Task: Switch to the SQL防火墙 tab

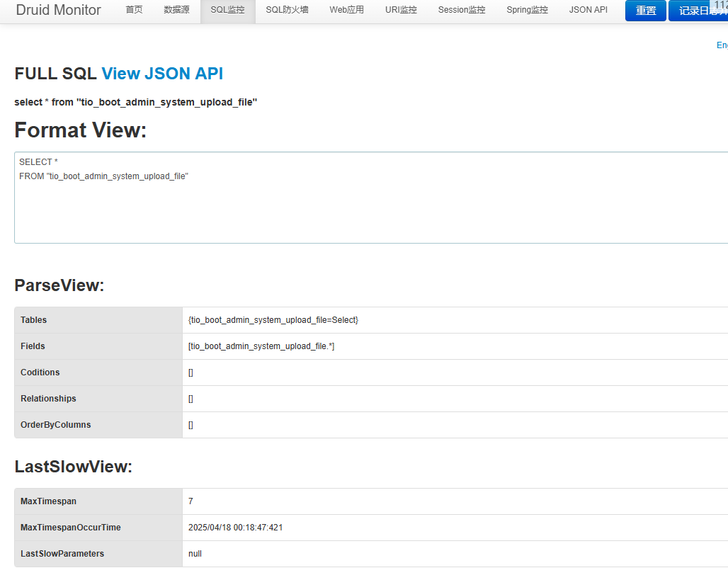Action: pos(287,10)
